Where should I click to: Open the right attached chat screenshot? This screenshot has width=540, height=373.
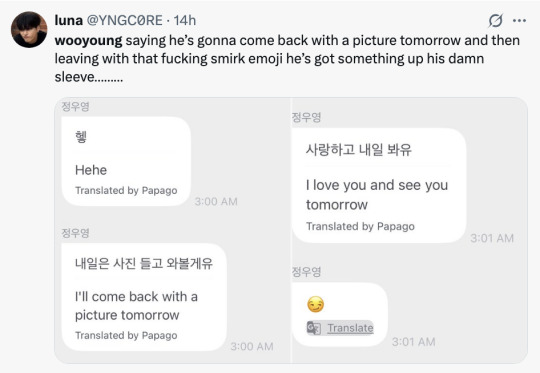coord(409,230)
